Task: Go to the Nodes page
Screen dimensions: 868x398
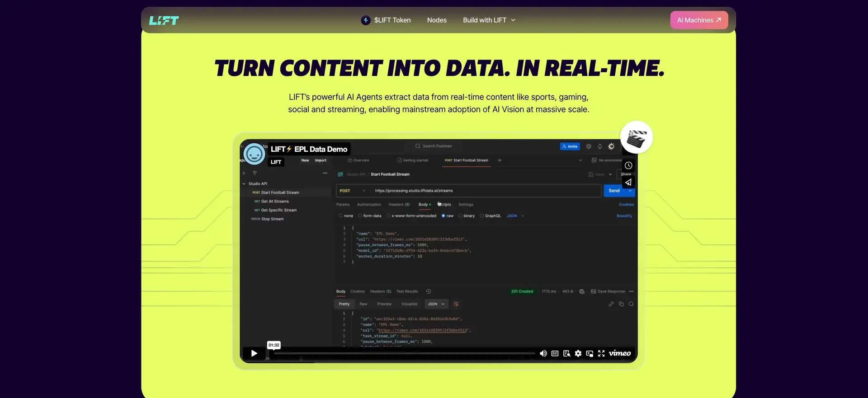Action: click(x=437, y=20)
